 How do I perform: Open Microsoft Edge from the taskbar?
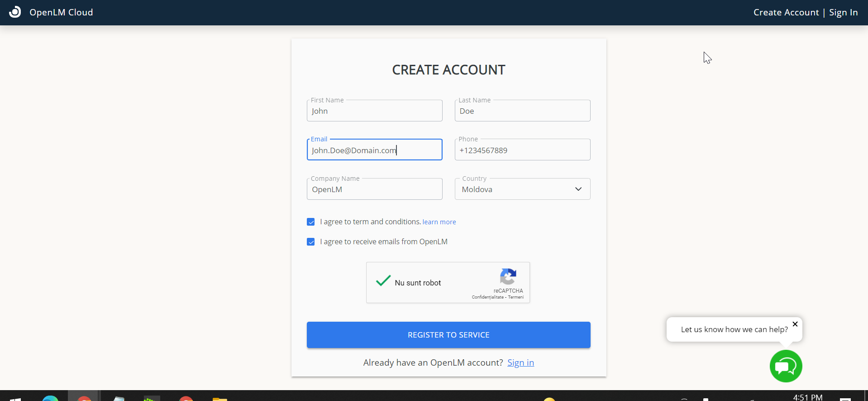[x=50, y=398]
